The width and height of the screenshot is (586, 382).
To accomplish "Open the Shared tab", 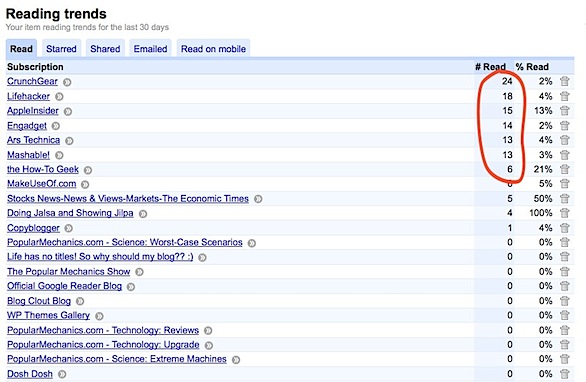I will point(105,49).
